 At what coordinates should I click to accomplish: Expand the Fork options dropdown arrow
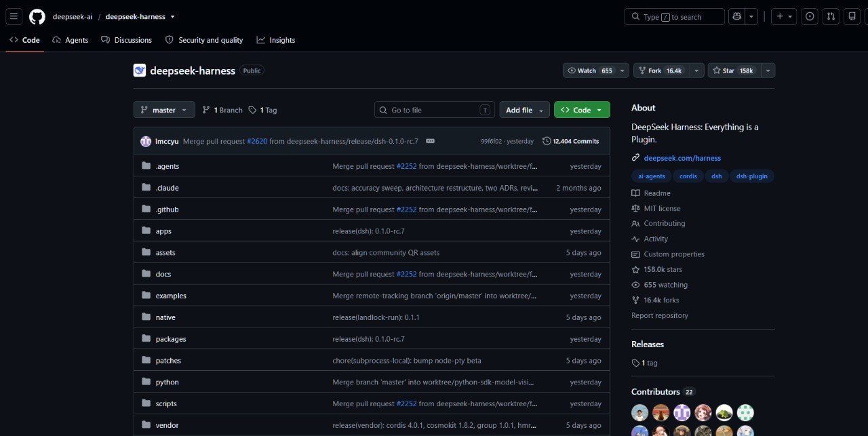click(696, 71)
